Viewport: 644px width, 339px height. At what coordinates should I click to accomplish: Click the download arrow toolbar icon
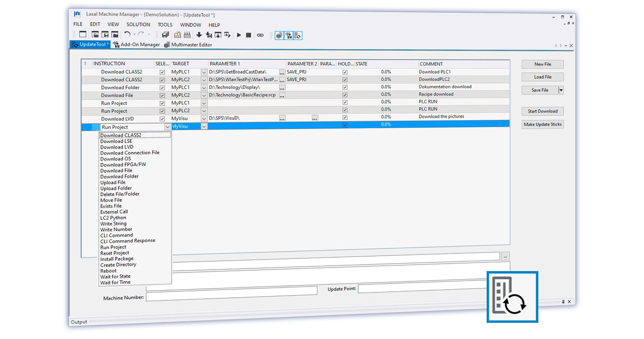pyautogui.click(x=199, y=35)
